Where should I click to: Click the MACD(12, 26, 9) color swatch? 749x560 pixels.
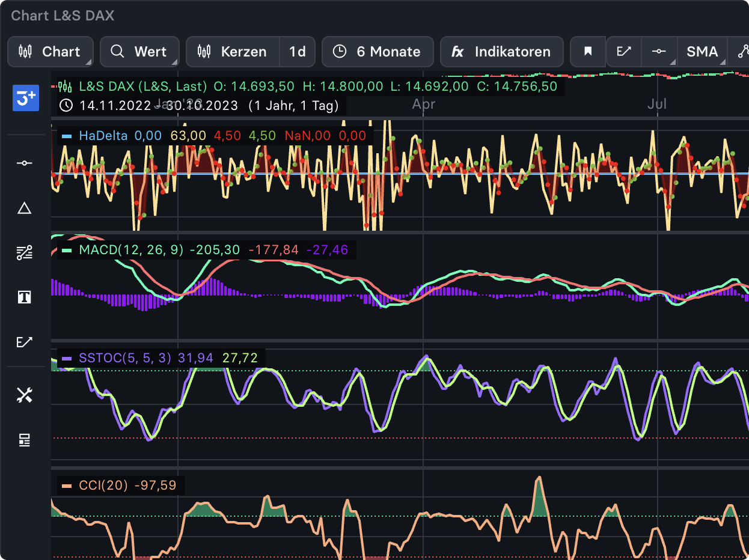pos(67,250)
